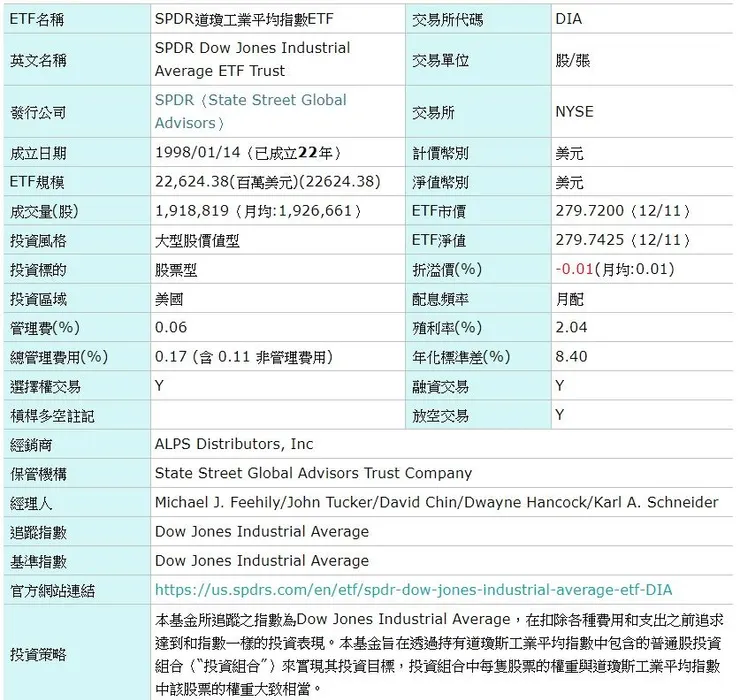Select the 交易所代碼 label cell
The height and width of the screenshot is (700, 740).
(x=478, y=19)
